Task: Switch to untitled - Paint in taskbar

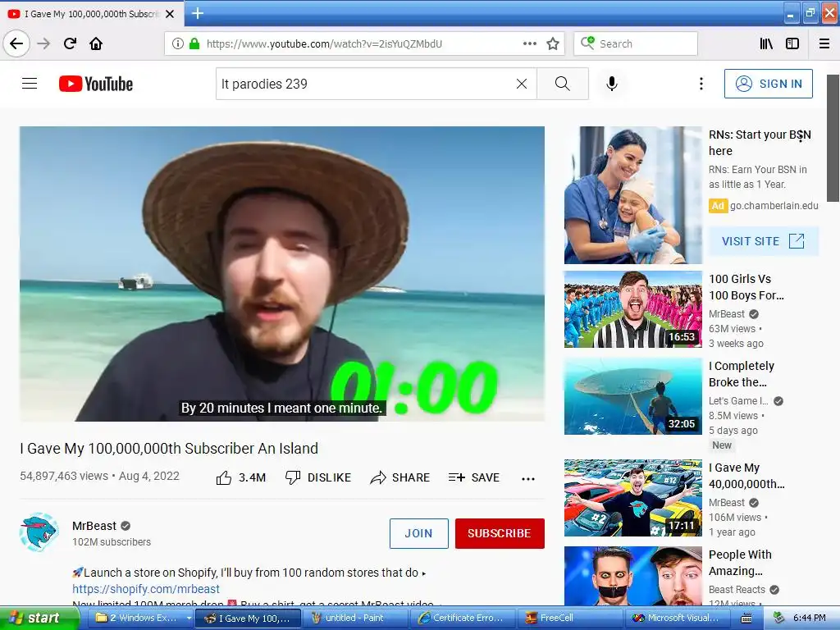Action: (x=354, y=619)
